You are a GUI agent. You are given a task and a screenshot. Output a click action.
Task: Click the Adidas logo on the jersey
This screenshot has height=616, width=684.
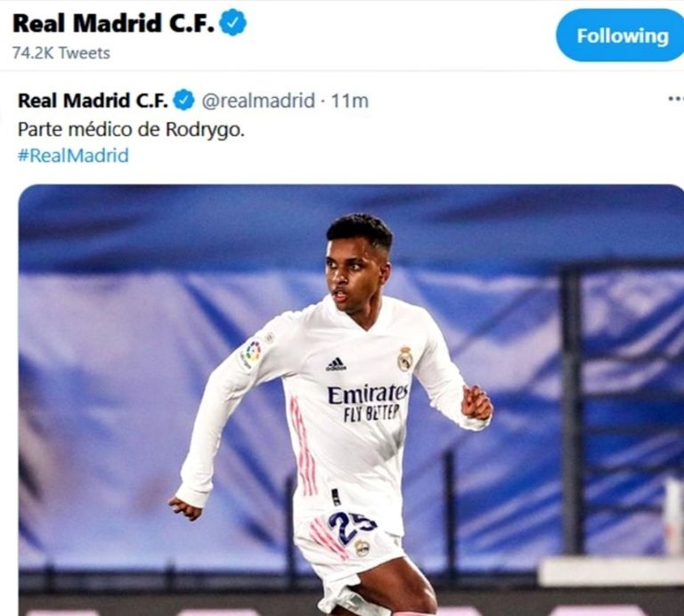pyautogui.click(x=336, y=364)
